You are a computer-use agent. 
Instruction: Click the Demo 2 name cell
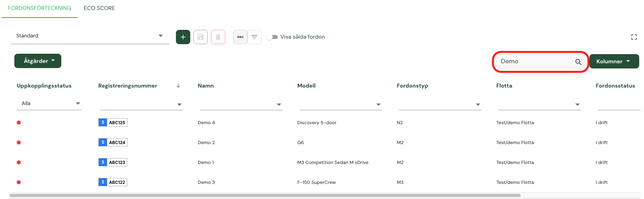(206, 142)
